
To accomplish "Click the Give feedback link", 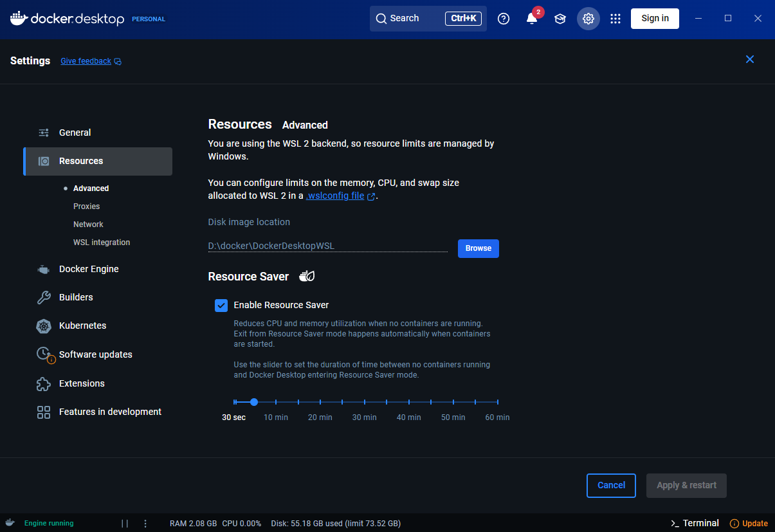I will [86, 60].
